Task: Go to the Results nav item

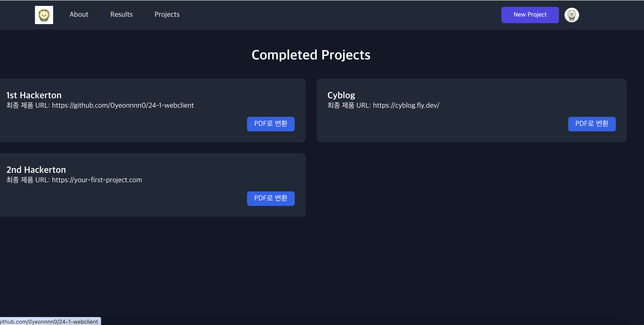Action: point(121,14)
